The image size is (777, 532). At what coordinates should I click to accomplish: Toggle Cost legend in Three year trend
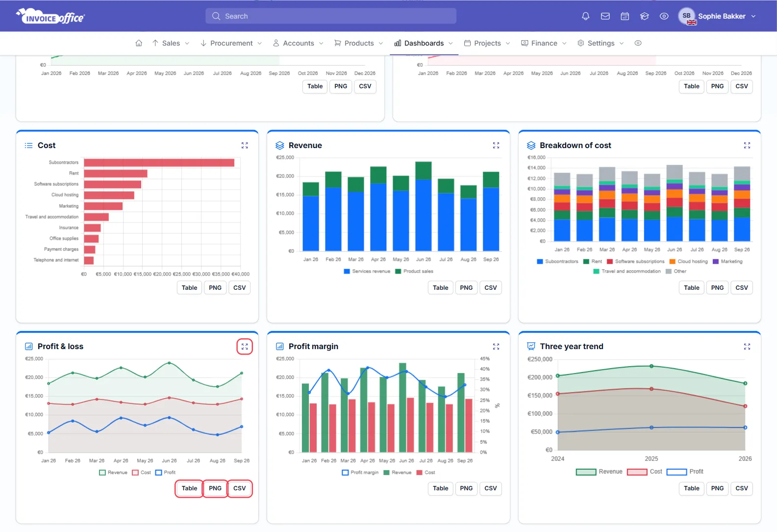point(645,472)
